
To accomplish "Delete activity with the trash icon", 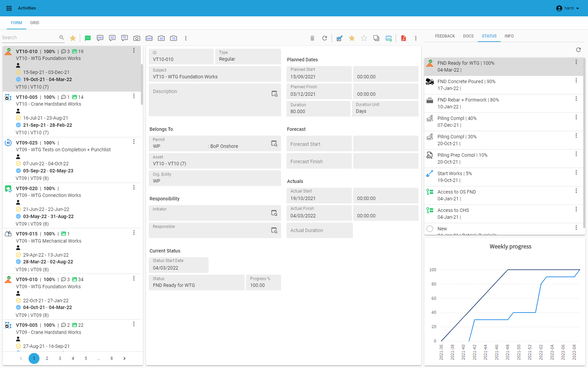I will (312, 38).
